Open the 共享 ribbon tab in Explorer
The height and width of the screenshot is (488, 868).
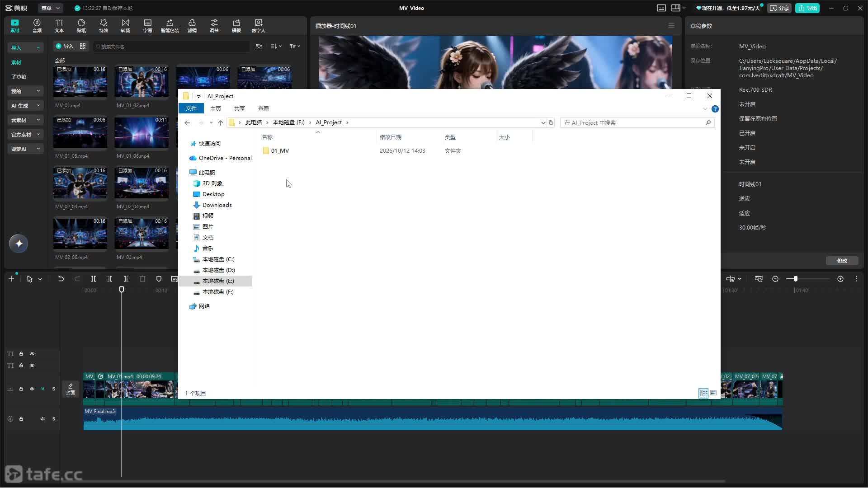coord(240,108)
